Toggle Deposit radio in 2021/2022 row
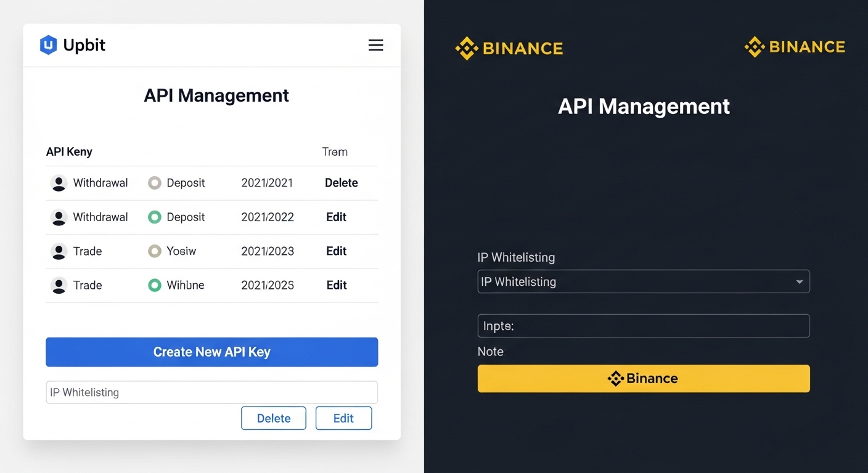This screenshot has width=868, height=473. pyautogui.click(x=155, y=217)
